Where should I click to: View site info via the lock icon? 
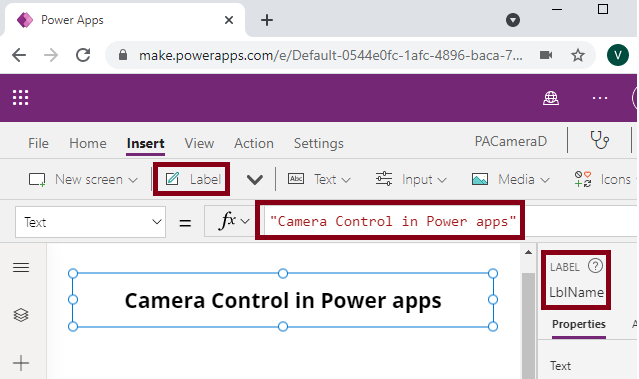point(123,55)
